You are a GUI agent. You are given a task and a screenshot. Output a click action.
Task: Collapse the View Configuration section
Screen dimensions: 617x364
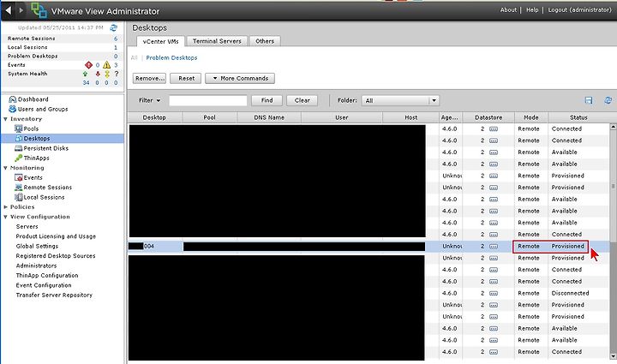coord(5,217)
